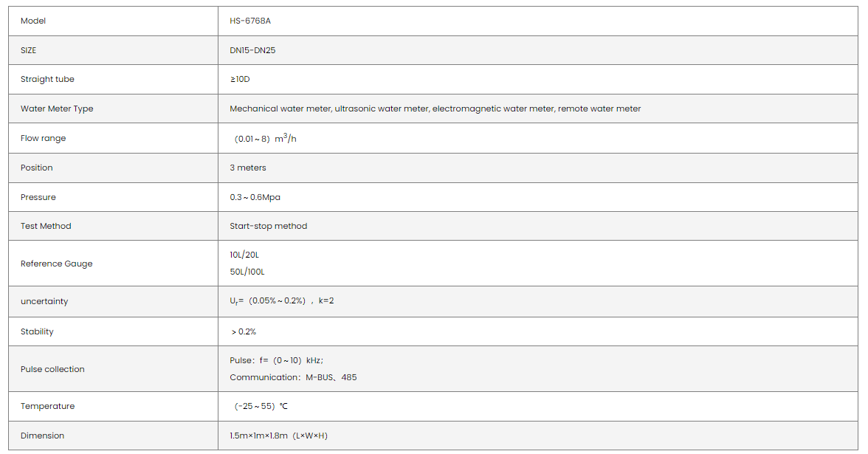
Task: Select the 0.3~0.6Mpa pressure value
Action: tap(255, 197)
